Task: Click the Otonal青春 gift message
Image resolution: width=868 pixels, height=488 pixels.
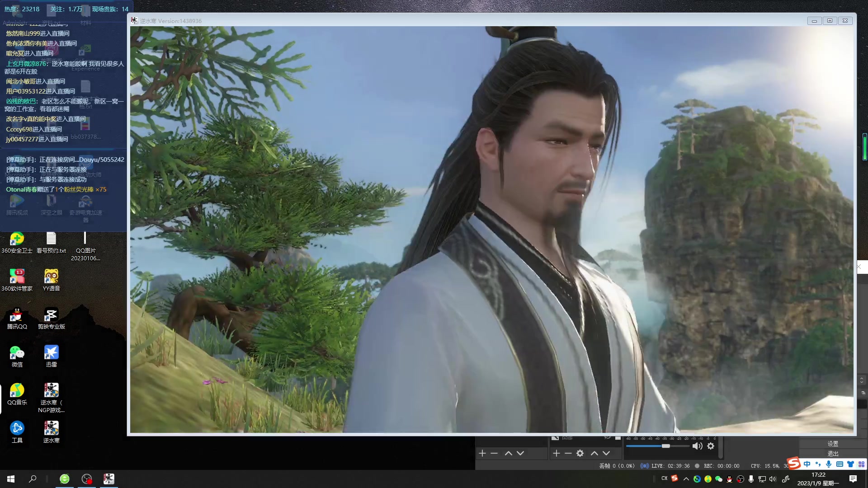Action: tap(56, 189)
